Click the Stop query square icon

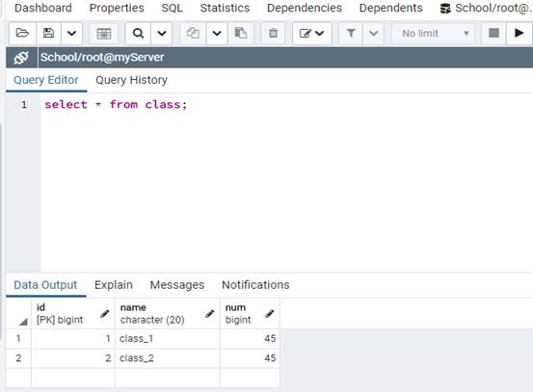493,34
